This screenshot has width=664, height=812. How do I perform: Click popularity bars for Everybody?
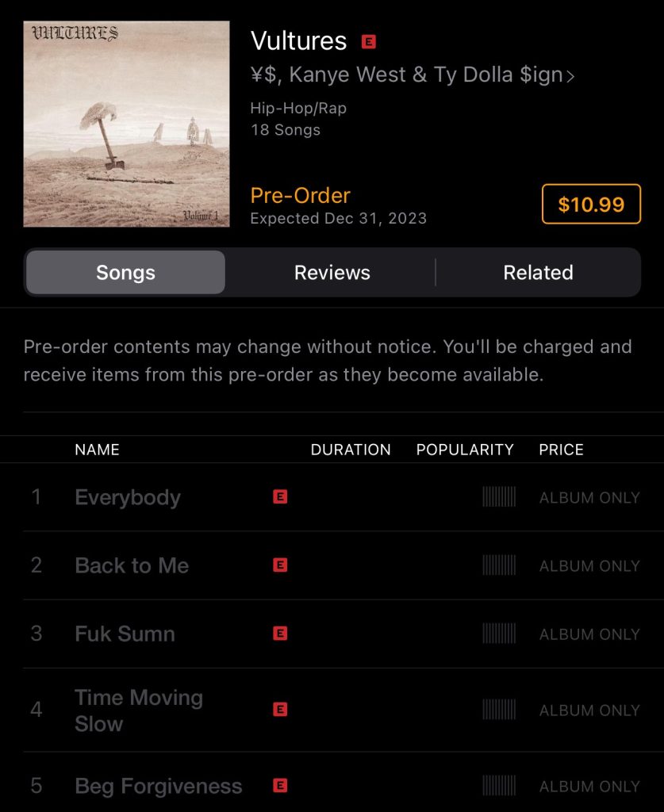(499, 496)
